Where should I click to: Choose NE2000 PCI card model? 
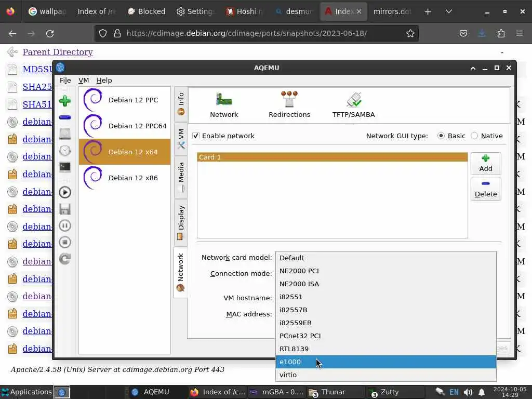pyautogui.click(x=386, y=271)
